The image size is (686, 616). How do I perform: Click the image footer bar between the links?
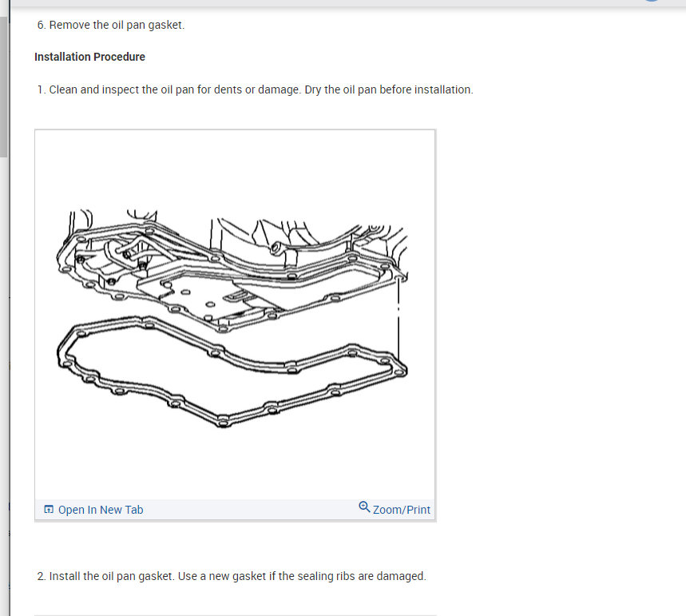pyautogui.click(x=251, y=510)
